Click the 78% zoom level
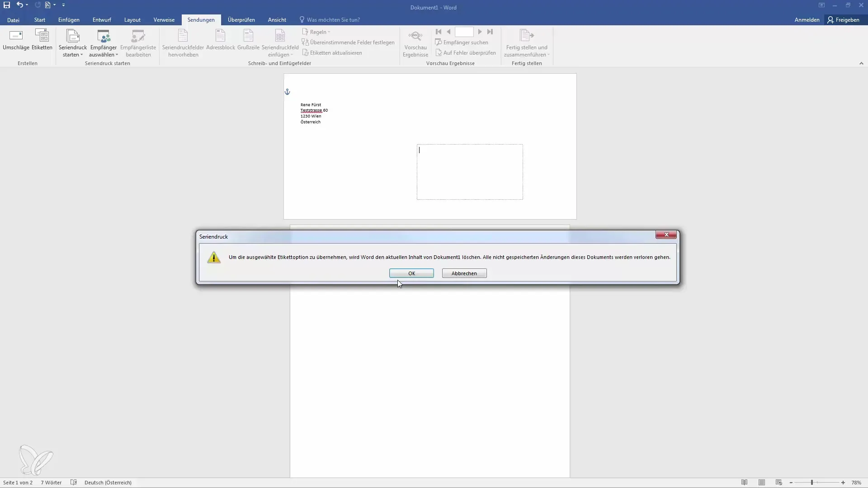Image resolution: width=868 pixels, height=488 pixels. (x=856, y=483)
